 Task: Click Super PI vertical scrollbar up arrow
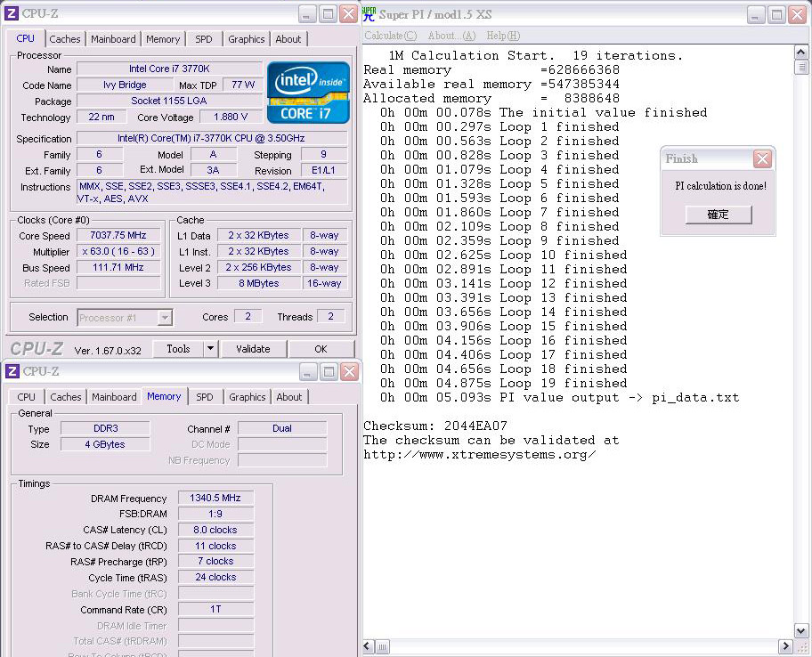[x=800, y=53]
